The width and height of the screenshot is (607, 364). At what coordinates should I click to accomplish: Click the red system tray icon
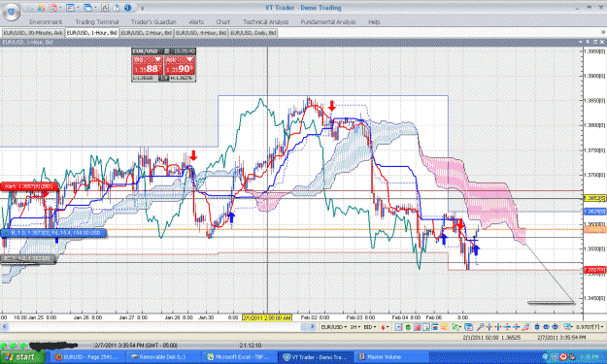coord(563,356)
